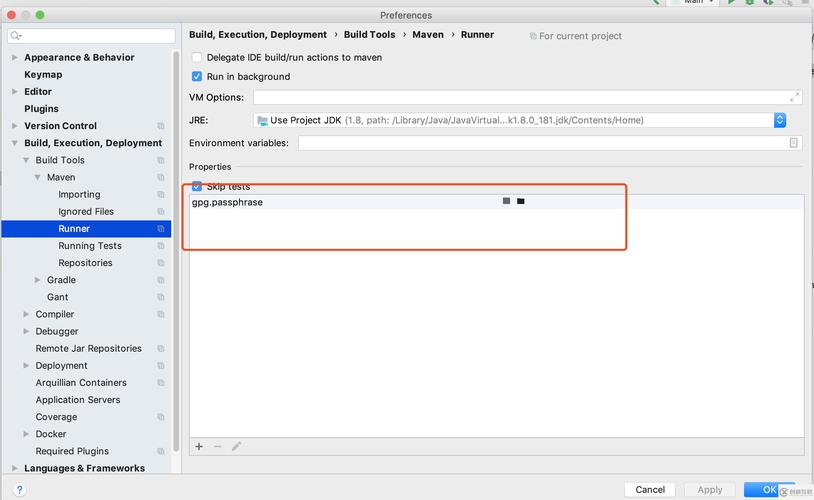Select Repositories under Maven

(x=85, y=263)
